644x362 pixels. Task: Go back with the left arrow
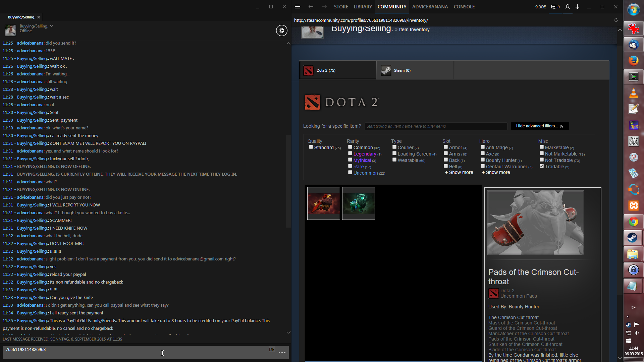click(311, 7)
